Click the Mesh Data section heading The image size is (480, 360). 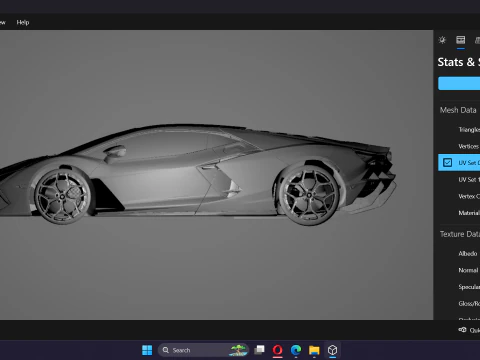(458, 110)
